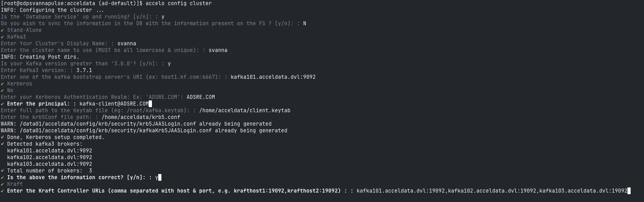Click the checkmark before "Done, Kerberos setup completed."
This screenshot has height=202, width=644.
coord(2,137)
